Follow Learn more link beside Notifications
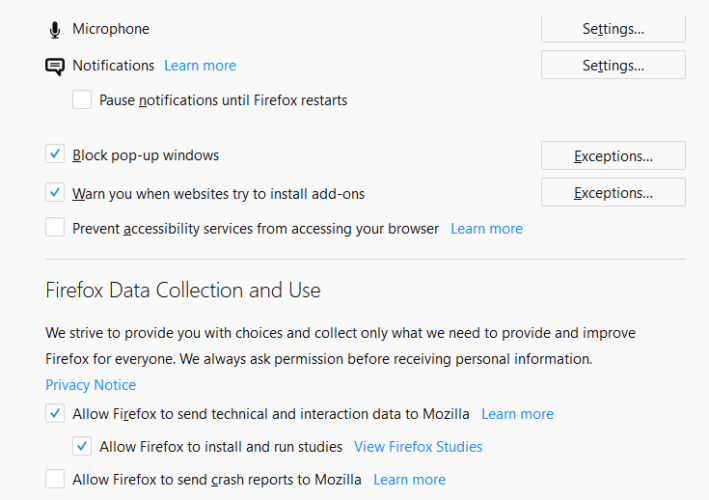This screenshot has height=500, width=709. 200,66
